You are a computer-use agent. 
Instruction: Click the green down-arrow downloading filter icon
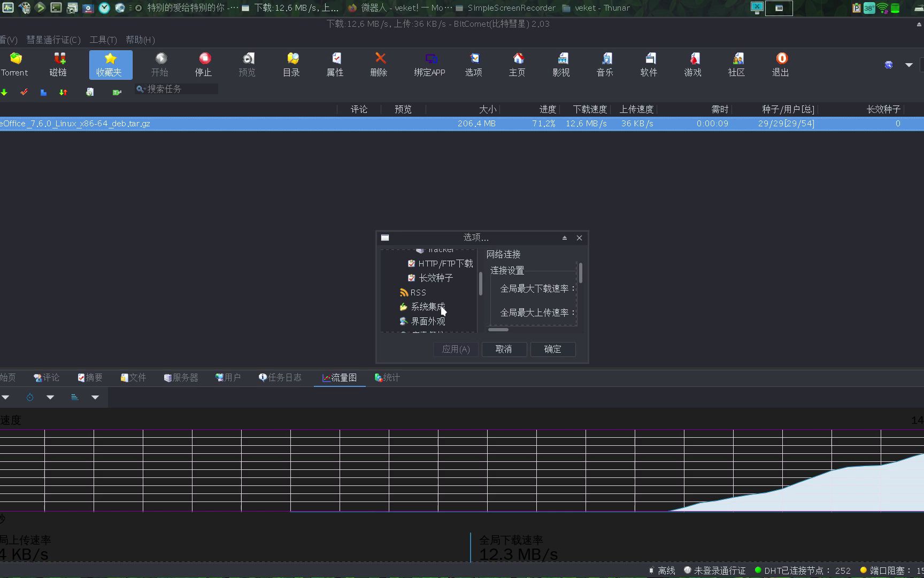click(x=4, y=92)
